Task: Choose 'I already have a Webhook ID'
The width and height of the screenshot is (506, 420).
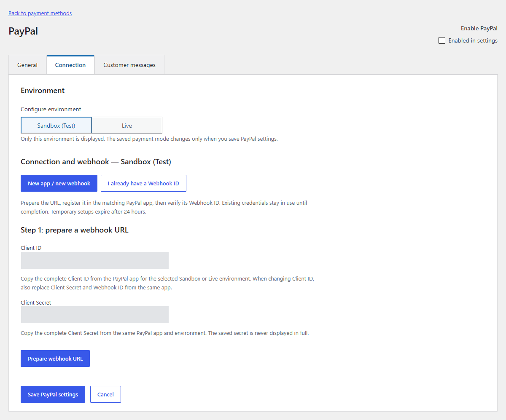Action: pyautogui.click(x=143, y=183)
